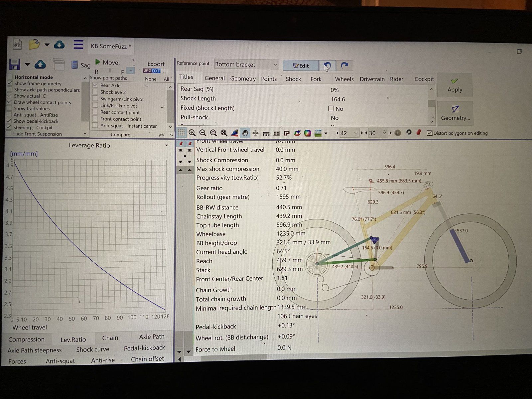
Task: Open the Anti-squat graph tab
Action: [x=60, y=361]
